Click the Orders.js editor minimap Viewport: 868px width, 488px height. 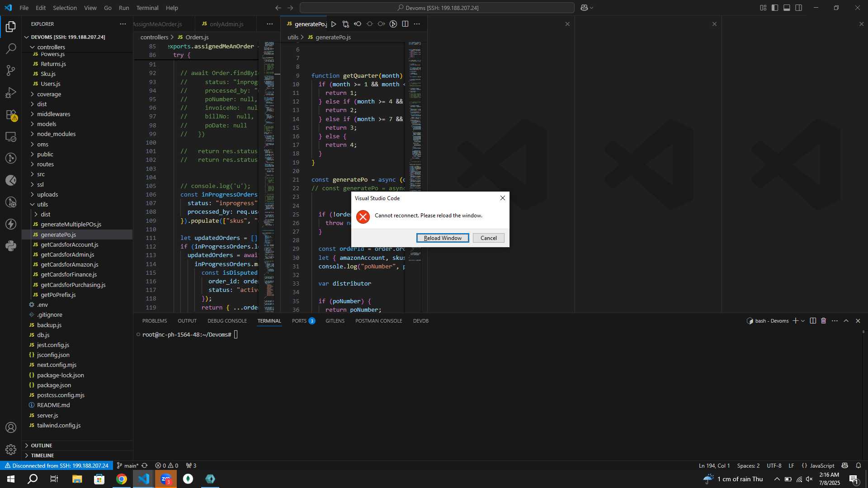tap(269, 176)
